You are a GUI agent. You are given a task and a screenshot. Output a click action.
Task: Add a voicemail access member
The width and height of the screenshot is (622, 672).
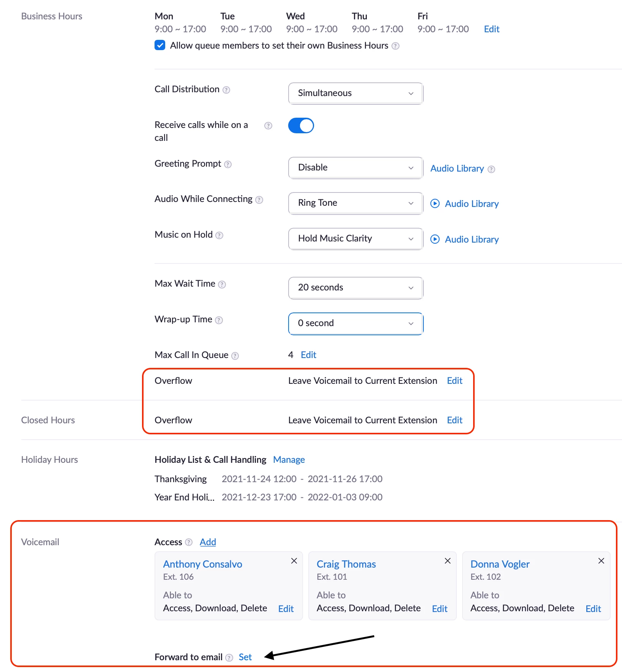pos(208,542)
